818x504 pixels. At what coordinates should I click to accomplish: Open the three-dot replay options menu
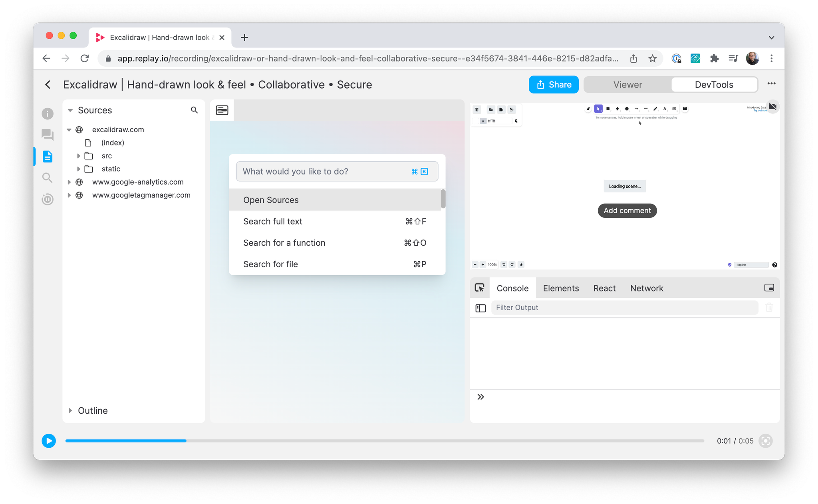(x=771, y=84)
